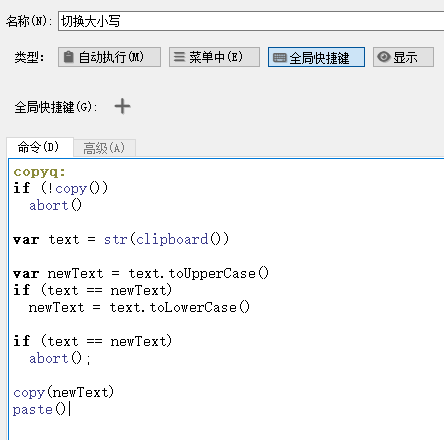Click the clipboard icon on 自动执行 button
Image resolution: width=444 pixels, height=440 pixels.
(68, 57)
